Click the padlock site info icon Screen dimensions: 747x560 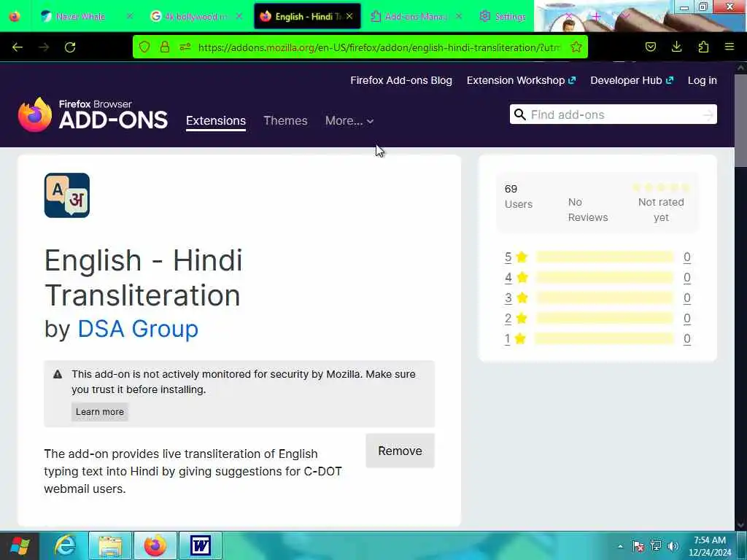tap(165, 47)
